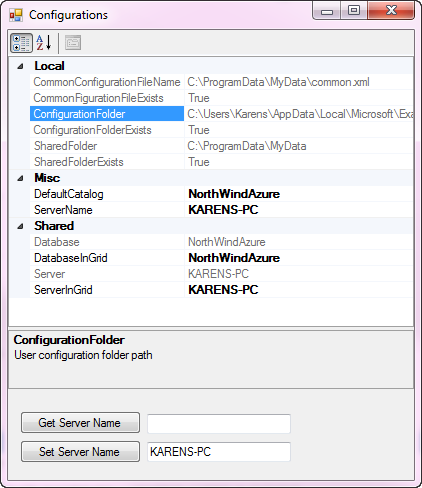Click the description text 'User configuration folder path'

click(83, 355)
